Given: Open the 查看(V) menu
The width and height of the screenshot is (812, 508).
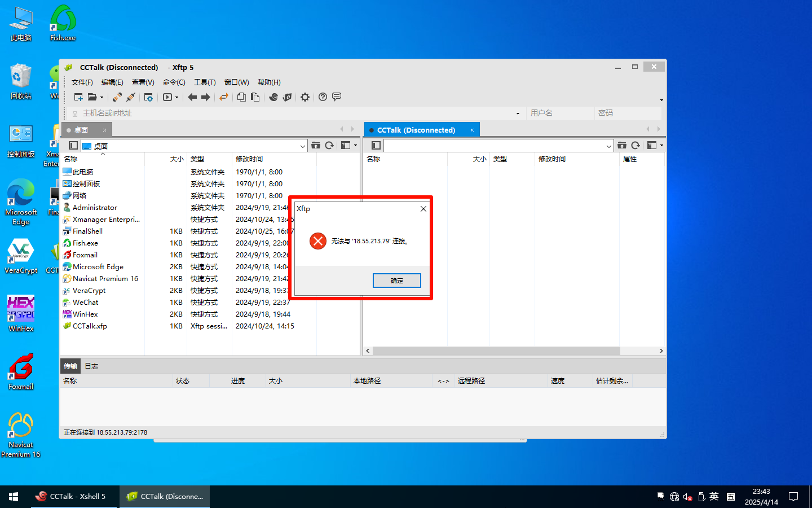Looking at the screenshot, I should [x=143, y=82].
